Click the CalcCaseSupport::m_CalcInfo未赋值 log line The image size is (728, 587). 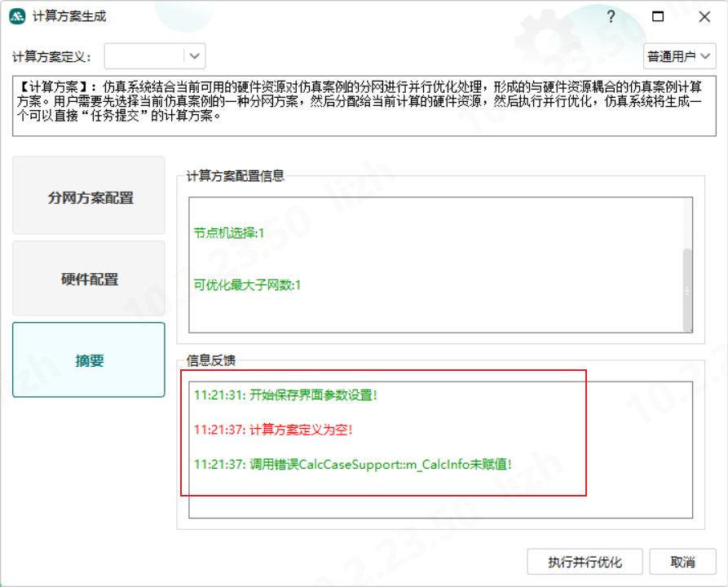352,465
